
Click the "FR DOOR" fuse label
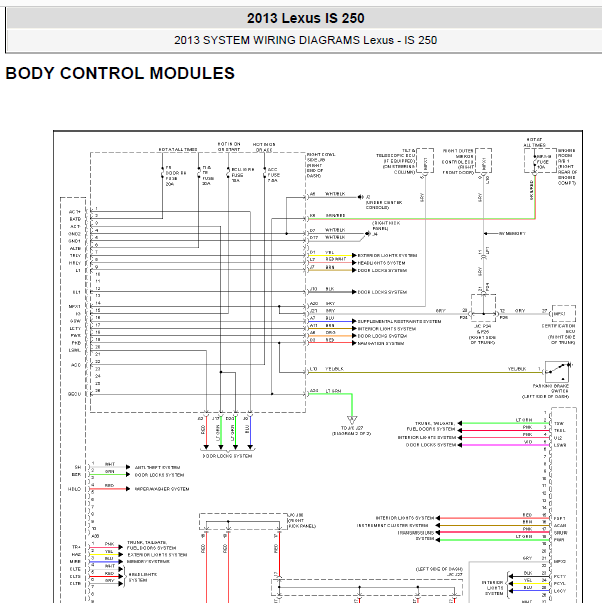click(x=176, y=176)
